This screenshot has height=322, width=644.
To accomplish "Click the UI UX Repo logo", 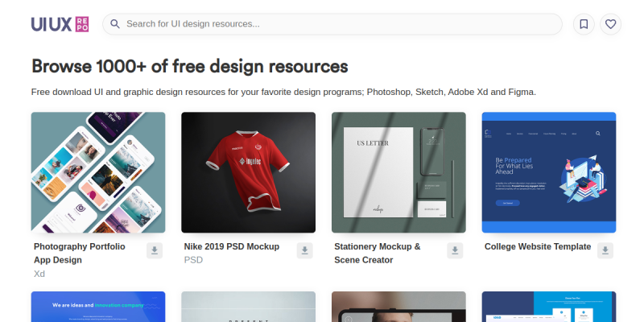I will click(60, 24).
